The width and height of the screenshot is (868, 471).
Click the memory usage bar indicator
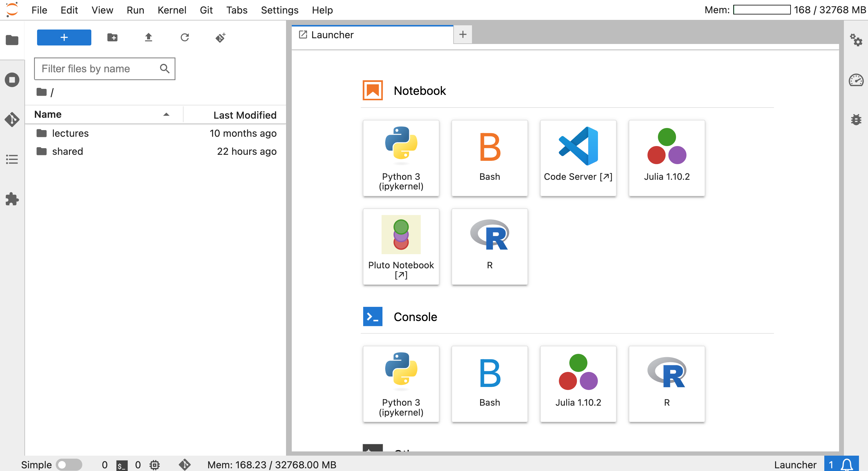pyautogui.click(x=762, y=10)
